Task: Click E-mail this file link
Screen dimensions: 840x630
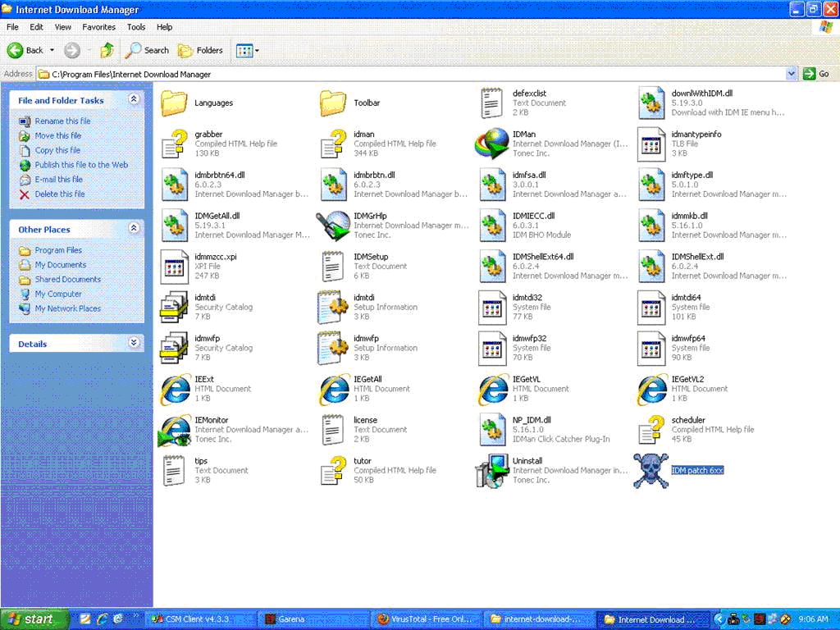Action: pos(58,180)
